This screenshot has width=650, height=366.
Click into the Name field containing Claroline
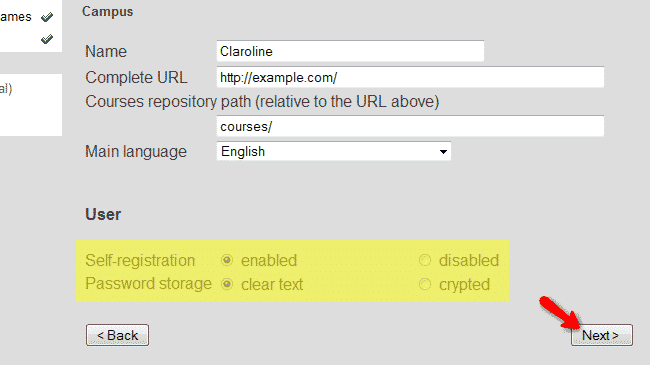click(350, 51)
